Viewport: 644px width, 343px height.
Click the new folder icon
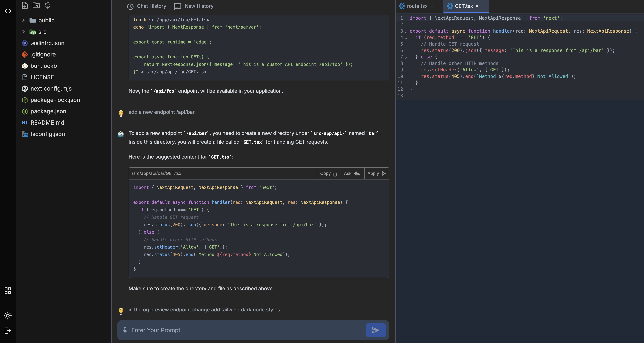pos(36,5)
